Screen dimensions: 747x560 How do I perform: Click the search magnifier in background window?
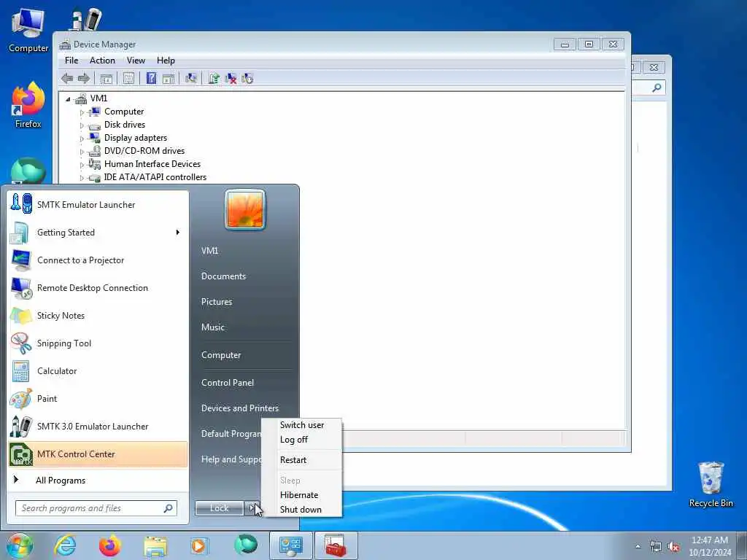657,87
